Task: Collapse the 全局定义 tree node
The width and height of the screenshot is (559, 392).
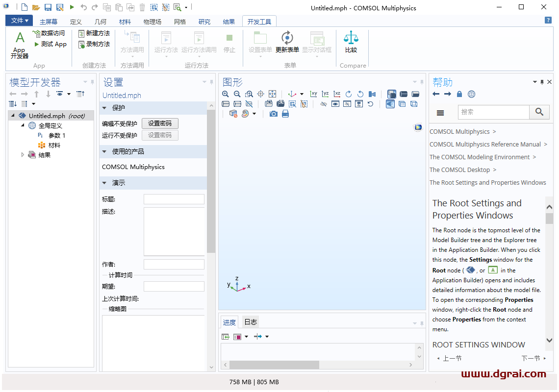Action: click(23, 125)
